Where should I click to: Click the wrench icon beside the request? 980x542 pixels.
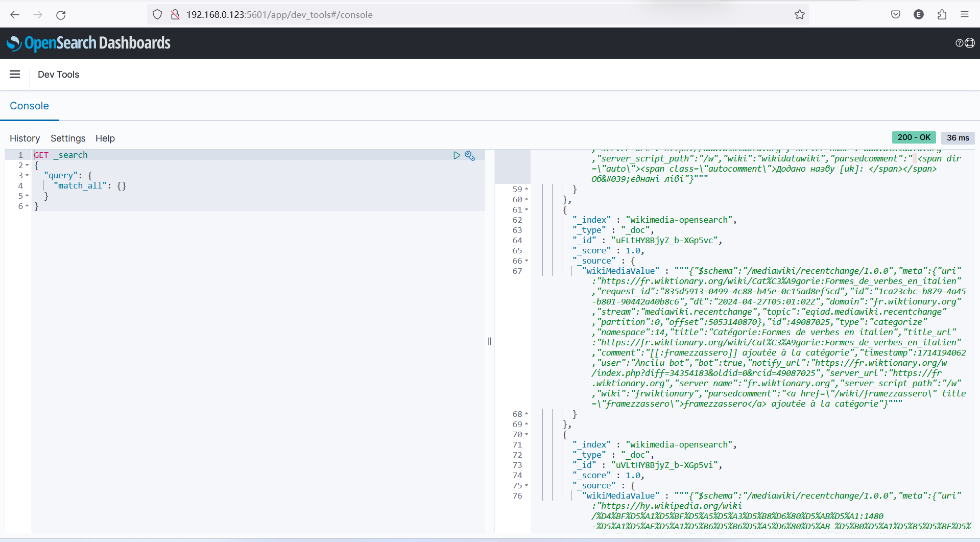pos(470,156)
